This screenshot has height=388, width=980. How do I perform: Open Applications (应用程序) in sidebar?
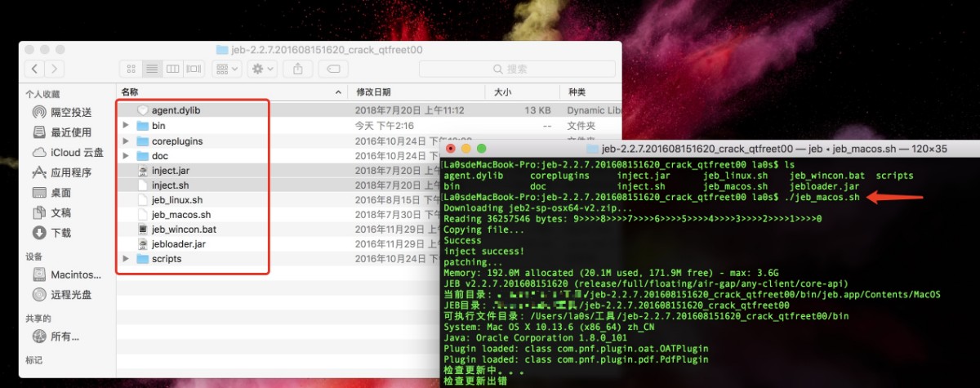coord(62,172)
